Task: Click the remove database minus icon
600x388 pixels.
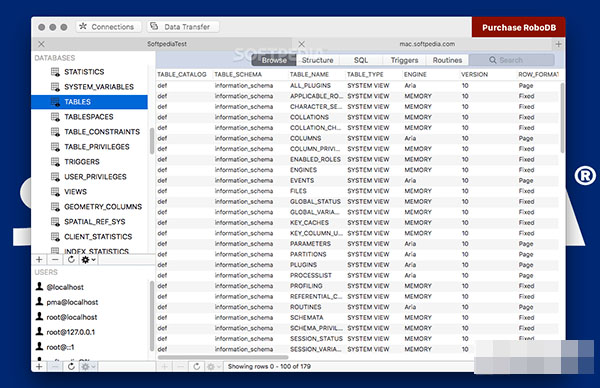Action: click(55, 260)
